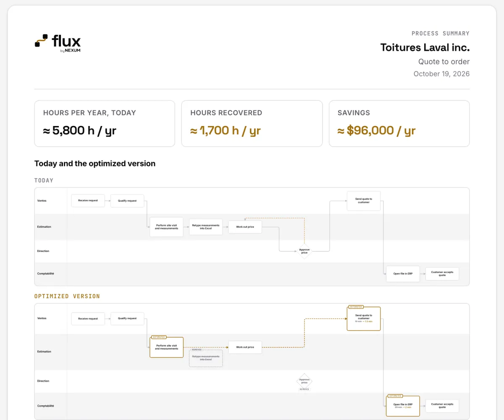Click the 'PROCESS SUMMARY' header label
504x420 pixels.
[x=441, y=33]
